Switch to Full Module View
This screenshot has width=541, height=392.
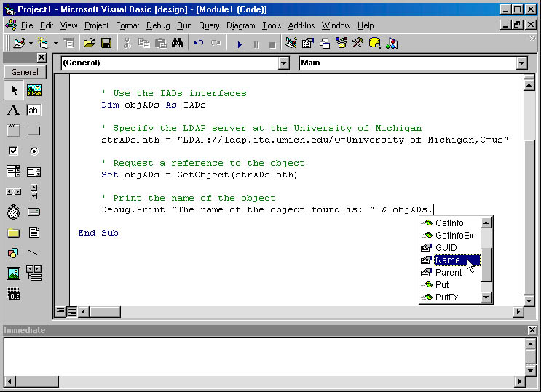(x=71, y=311)
